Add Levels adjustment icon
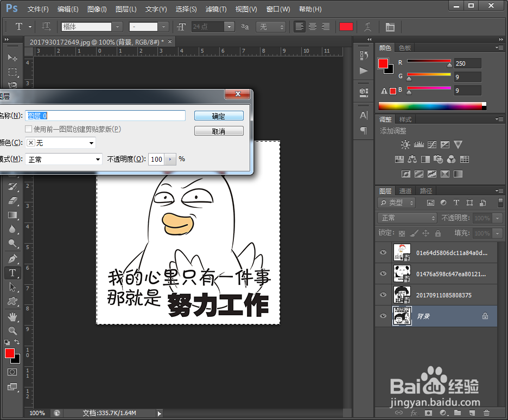Screen dimensions: 508x420 pos(418,144)
